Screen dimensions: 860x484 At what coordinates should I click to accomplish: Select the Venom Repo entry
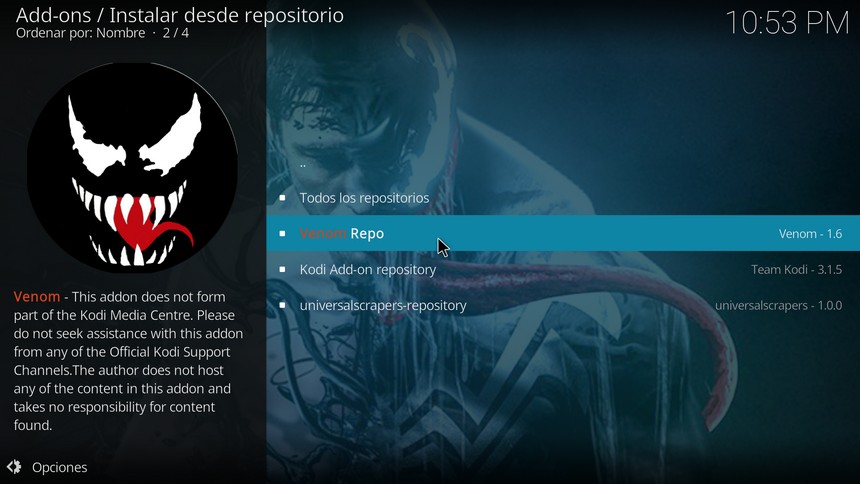(x=563, y=233)
